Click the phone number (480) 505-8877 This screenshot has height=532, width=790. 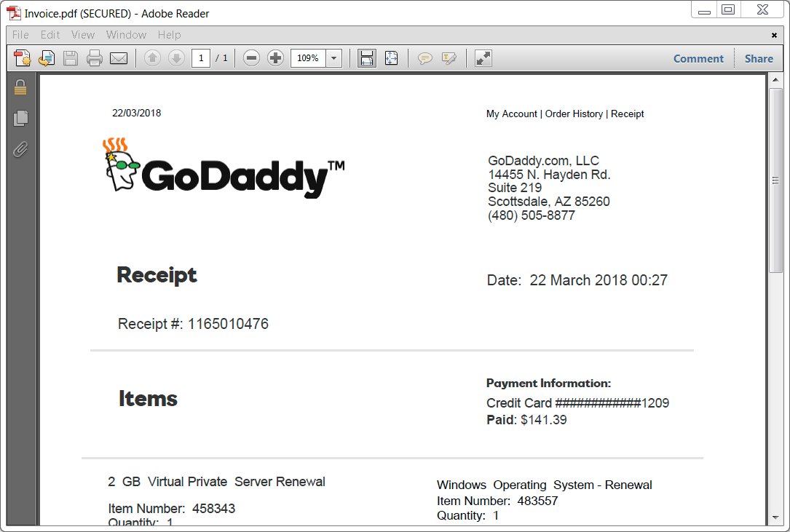pos(531,215)
